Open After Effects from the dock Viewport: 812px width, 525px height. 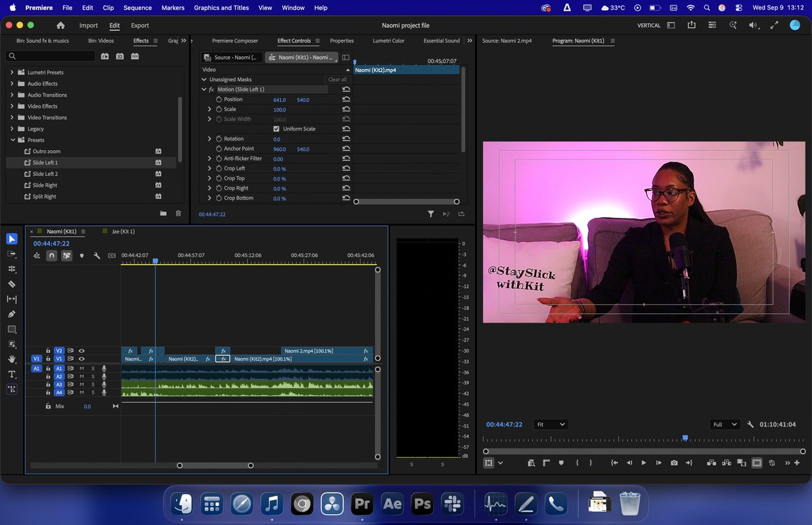click(x=392, y=503)
